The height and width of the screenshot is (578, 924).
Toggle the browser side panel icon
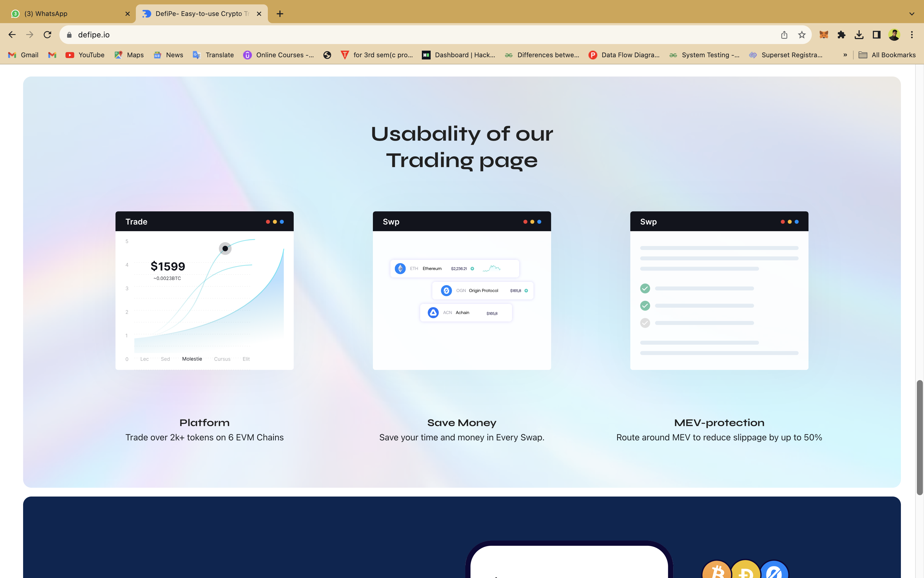pyautogui.click(x=877, y=35)
